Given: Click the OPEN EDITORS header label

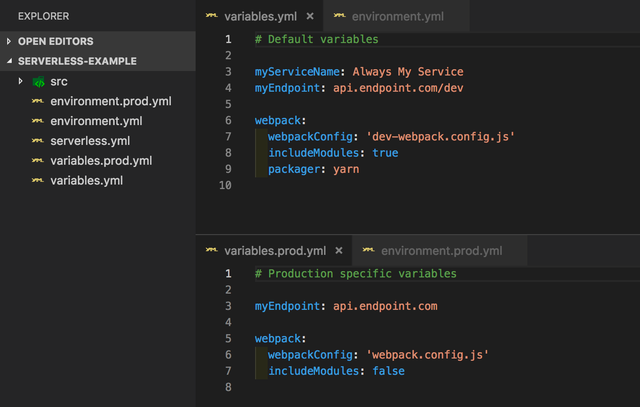Looking at the screenshot, I should click(56, 41).
